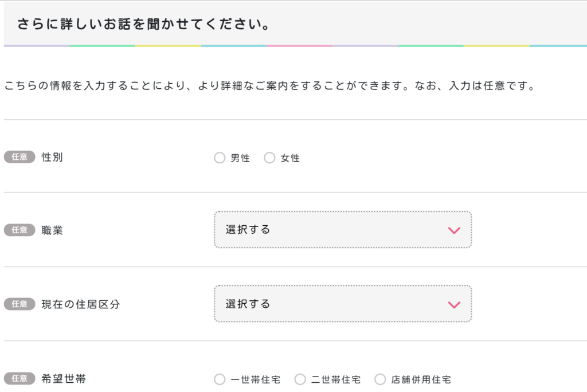The image size is (587, 392).
Task: Click the 任意 badge beside 現在の住居区分
Action: [19, 304]
